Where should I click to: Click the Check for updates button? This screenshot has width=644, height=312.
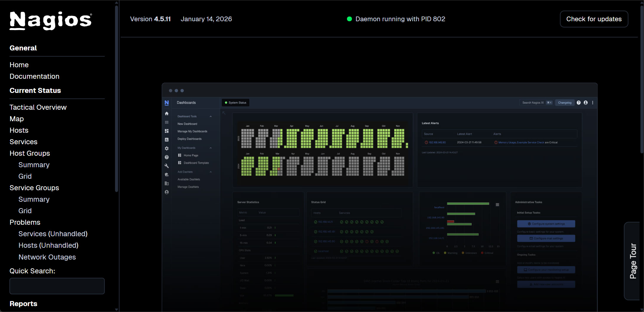pos(594,19)
